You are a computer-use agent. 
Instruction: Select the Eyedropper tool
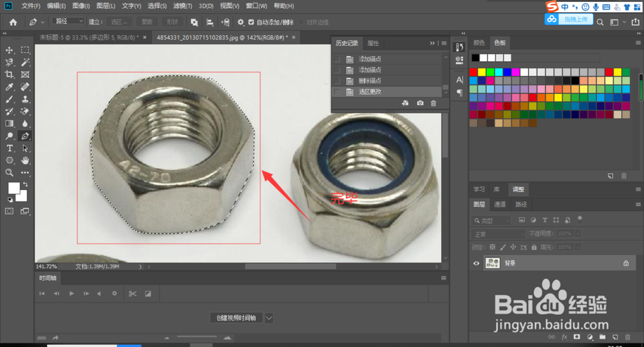[x=9, y=87]
